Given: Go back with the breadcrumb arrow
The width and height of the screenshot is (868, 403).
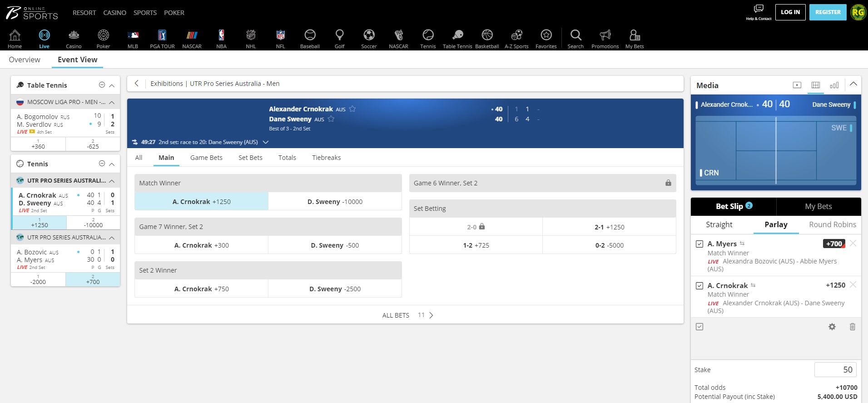Looking at the screenshot, I should point(136,83).
